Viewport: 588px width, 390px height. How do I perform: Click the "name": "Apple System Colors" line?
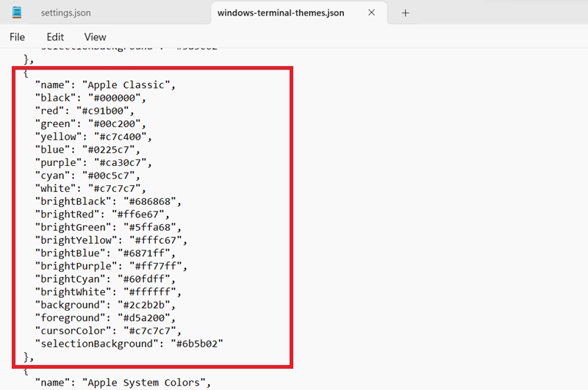tap(123, 383)
